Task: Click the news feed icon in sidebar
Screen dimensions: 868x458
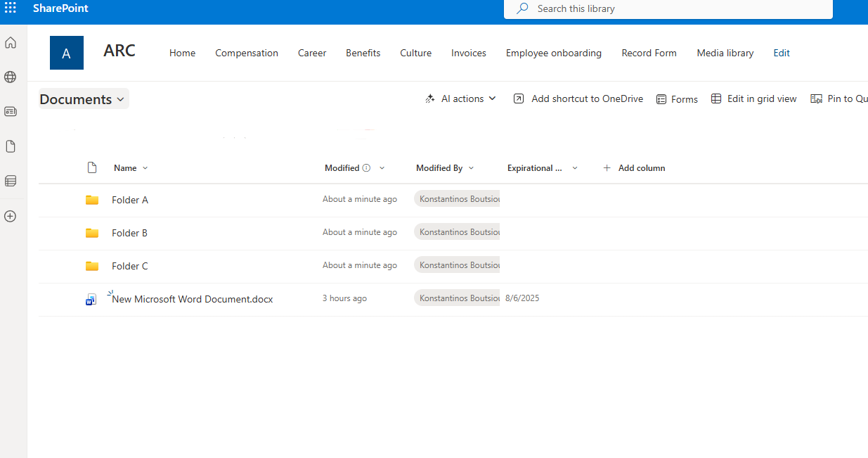Action: (x=11, y=111)
